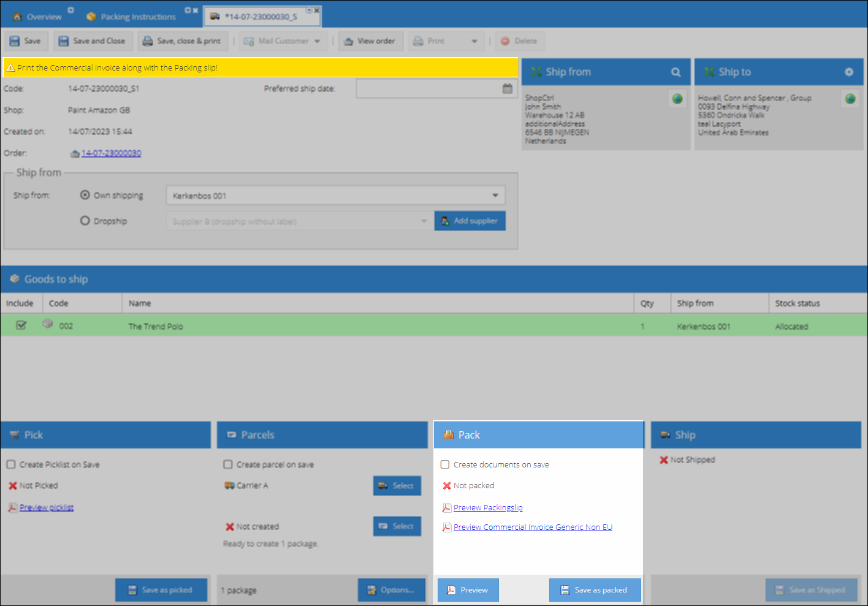The width and height of the screenshot is (868, 606).
Task: Switch to the Overview tab
Action: tap(38, 17)
